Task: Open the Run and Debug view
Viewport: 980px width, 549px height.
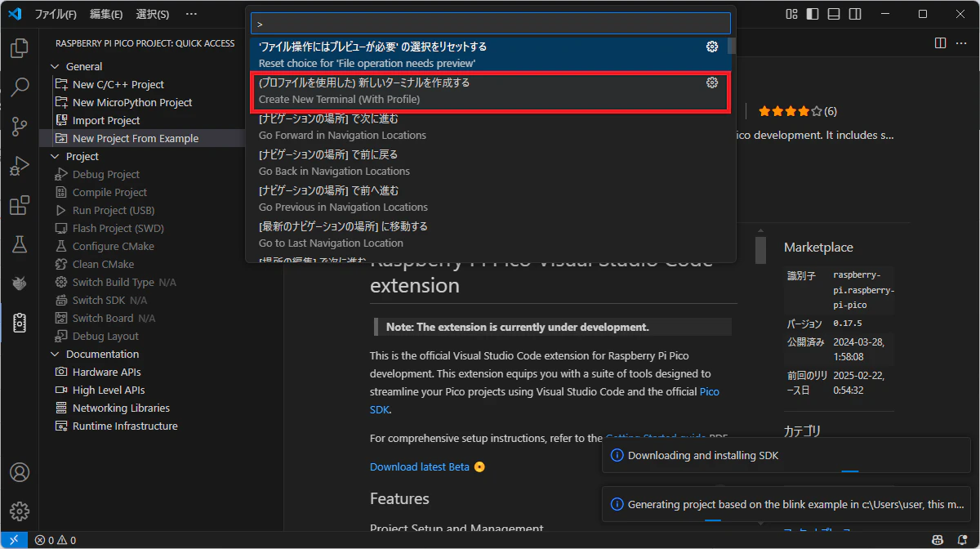Action: click(x=20, y=166)
